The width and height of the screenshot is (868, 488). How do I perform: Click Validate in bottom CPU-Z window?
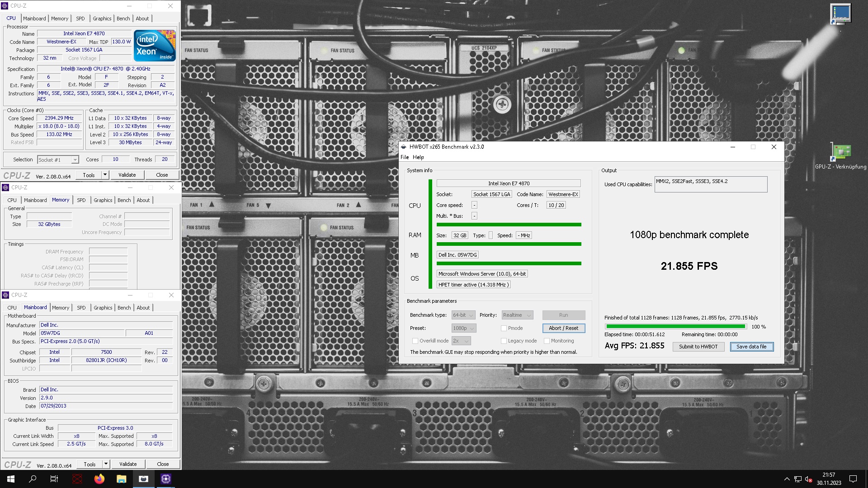tap(128, 464)
